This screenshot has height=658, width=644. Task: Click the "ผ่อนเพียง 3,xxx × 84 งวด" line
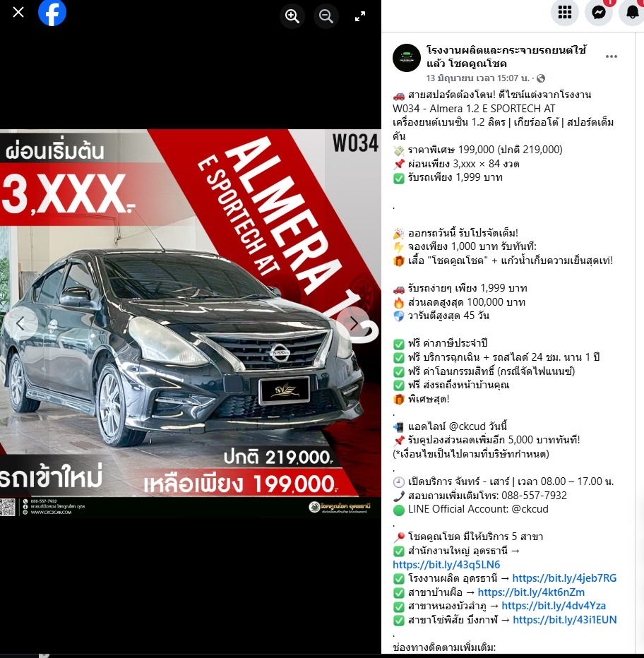coord(456,164)
